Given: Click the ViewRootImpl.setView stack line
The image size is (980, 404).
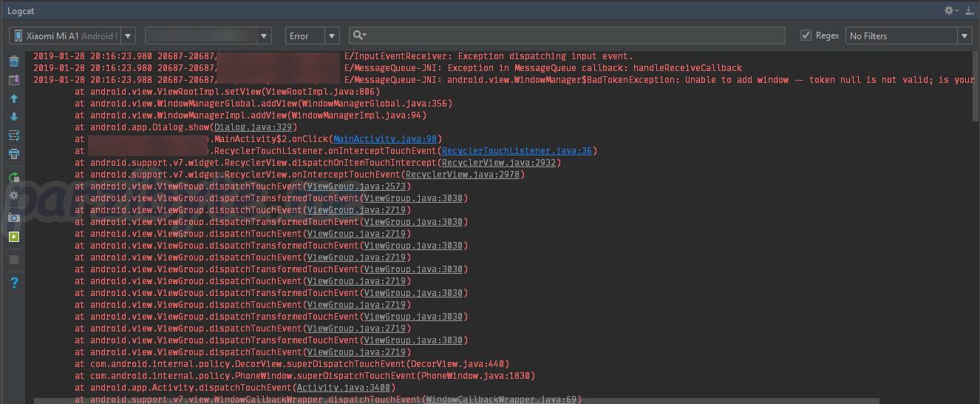Looking at the screenshot, I should click(227, 92).
